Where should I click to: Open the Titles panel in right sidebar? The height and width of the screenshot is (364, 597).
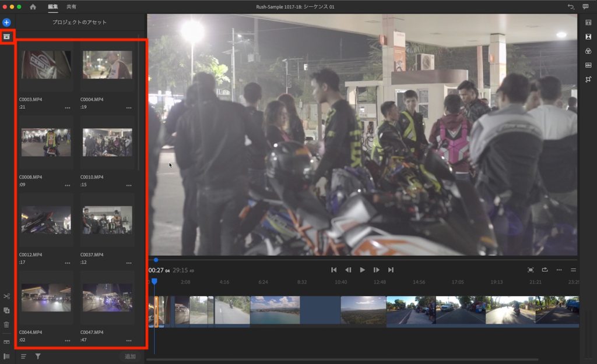pyautogui.click(x=588, y=23)
